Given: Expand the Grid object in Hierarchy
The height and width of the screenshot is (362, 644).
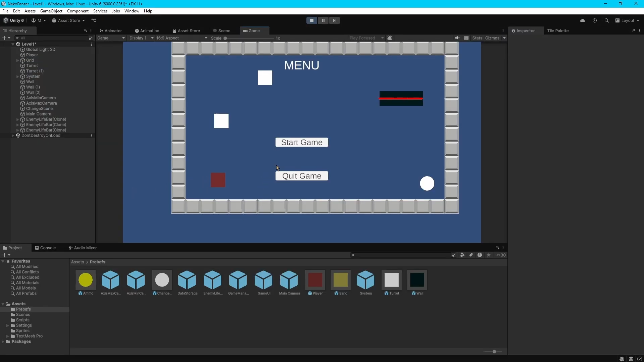Looking at the screenshot, I should [x=17, y=60].
